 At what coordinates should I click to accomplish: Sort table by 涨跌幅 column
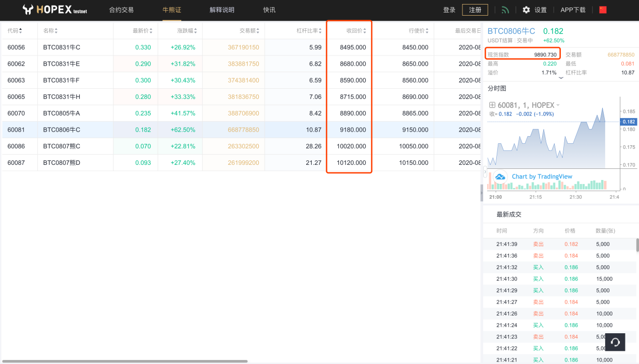point(187,31)
